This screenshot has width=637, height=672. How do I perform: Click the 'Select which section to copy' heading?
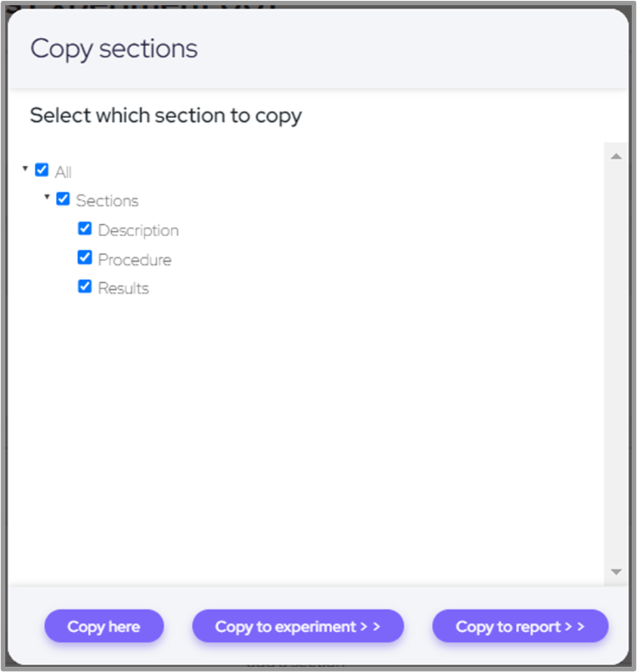[166, 116]
